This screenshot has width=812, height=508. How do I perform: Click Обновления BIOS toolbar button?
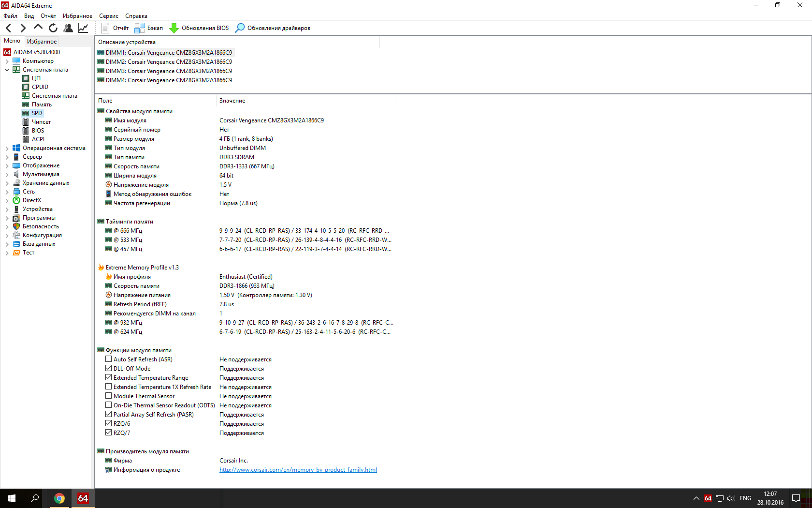tap(199, 28)
